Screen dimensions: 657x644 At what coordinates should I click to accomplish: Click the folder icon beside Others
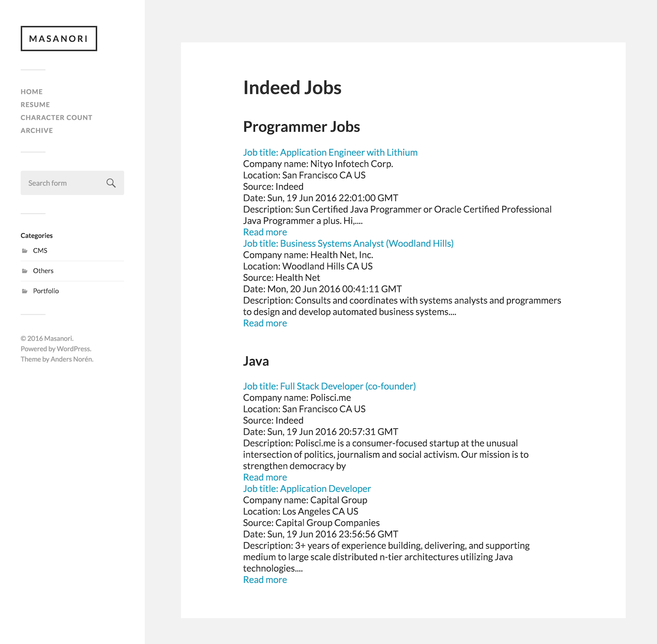point(25,271)
